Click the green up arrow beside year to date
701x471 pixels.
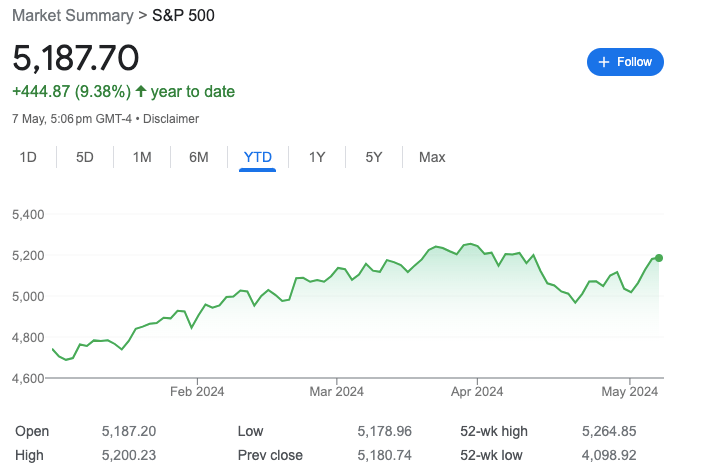(141, 91)
